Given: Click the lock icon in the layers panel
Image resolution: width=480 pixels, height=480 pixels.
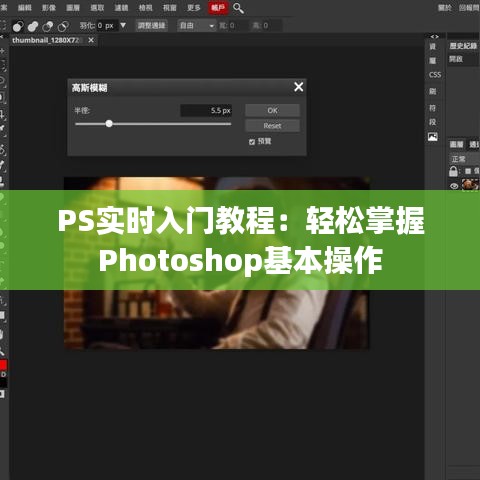Looking at the screenshot, I should pyautogui.click(x=453, y=171).
